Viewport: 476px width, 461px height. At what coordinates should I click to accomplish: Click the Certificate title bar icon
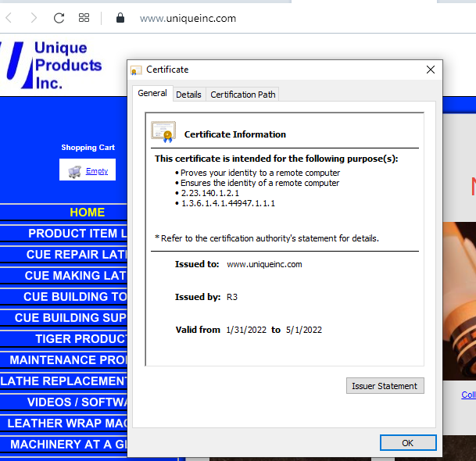[x=136, y=70]
